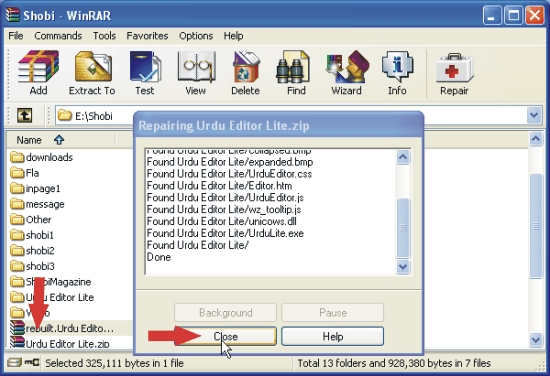
Task: Select the ShobiMagazine folder
Action: (51, 282)
